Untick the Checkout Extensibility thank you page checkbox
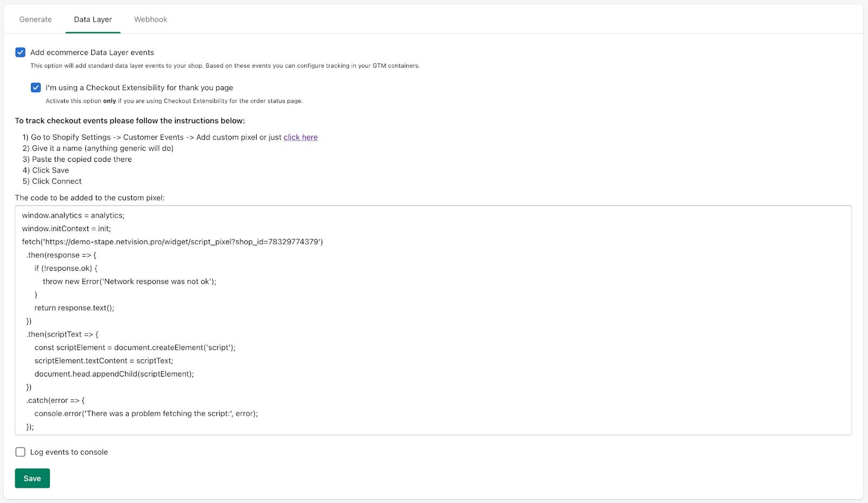The width and height of the screenshot is (868, 503). tap(36, 87)
